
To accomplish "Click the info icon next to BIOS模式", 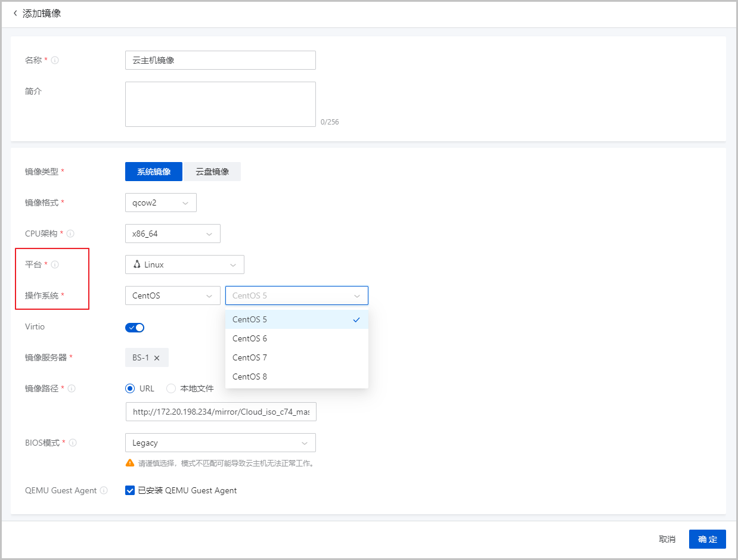I will coord(73,443).
